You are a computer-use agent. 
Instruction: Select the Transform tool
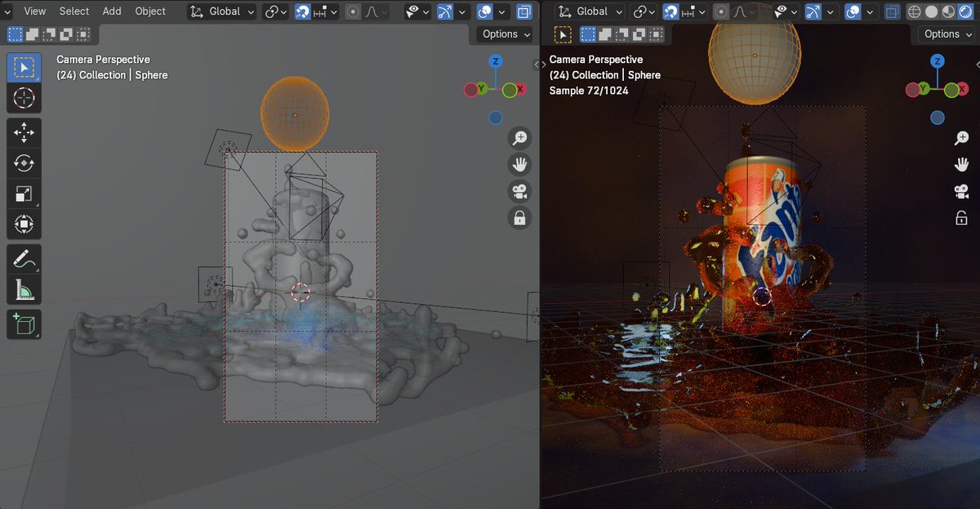click(x=24, y=224)
